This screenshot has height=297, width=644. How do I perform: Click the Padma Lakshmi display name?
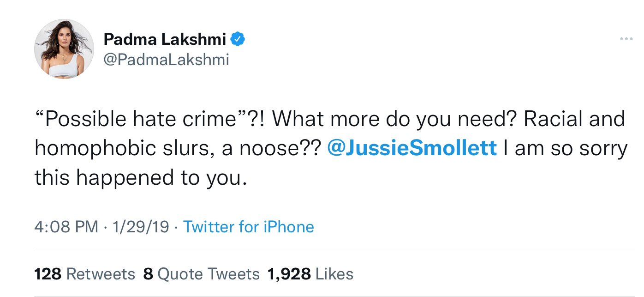coord(165,40)
